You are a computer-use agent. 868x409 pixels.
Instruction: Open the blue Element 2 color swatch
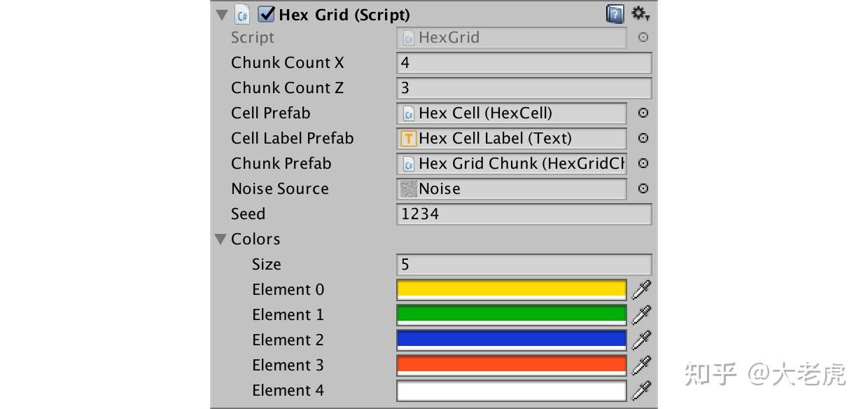point(511,340)
